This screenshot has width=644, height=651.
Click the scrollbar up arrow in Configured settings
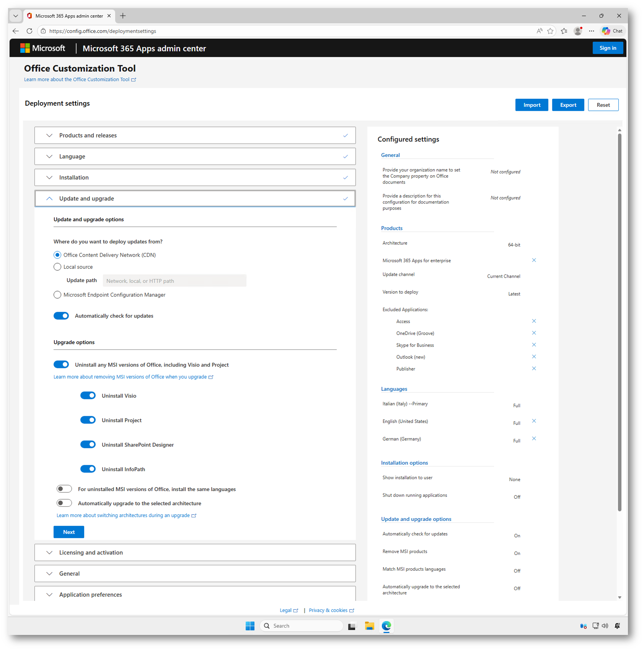coord(620,130)
